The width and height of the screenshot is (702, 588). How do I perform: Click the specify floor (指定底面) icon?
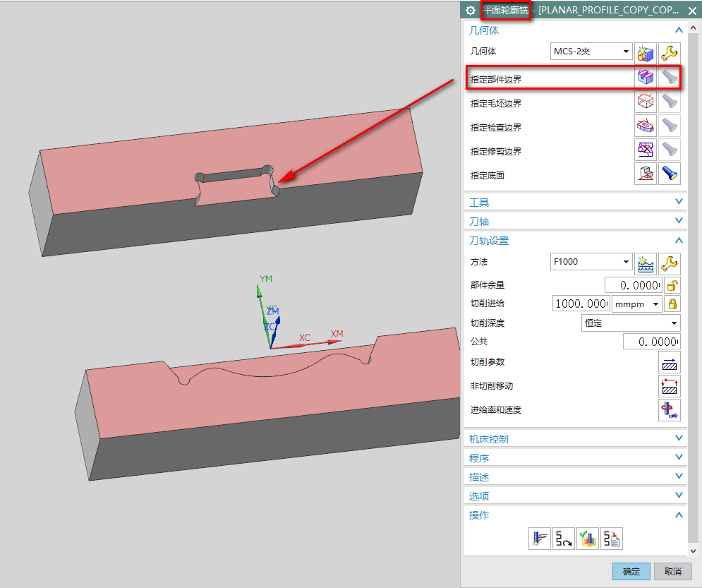tap(645, 174)
